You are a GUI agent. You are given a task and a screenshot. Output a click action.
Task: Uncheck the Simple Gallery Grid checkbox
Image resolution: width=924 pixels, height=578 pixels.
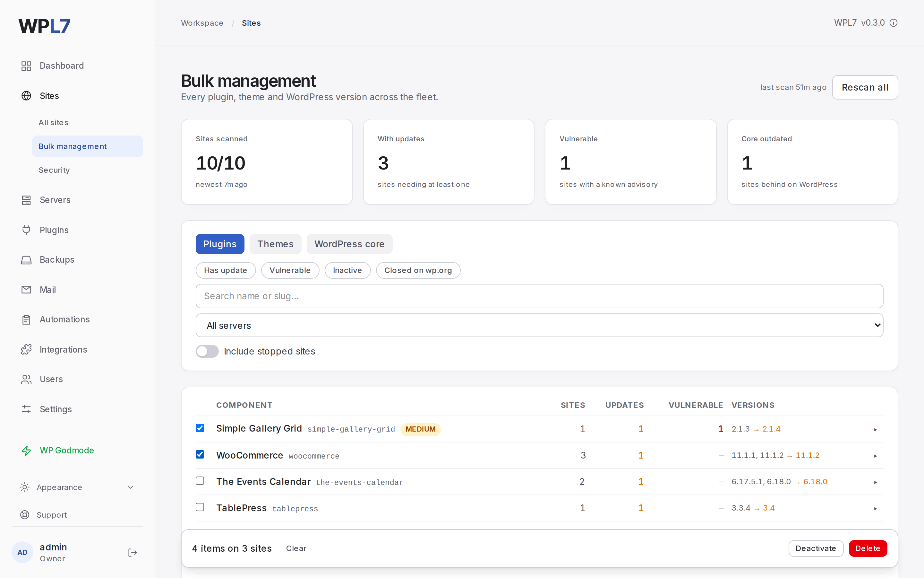(x=200, y=428)
